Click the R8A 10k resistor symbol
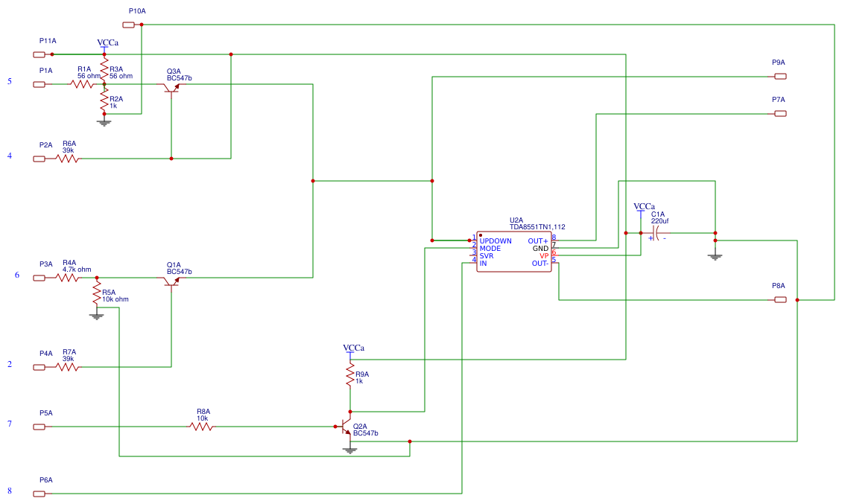The height and width of the screenshot is (504, 842). click(x=201, y=426)
